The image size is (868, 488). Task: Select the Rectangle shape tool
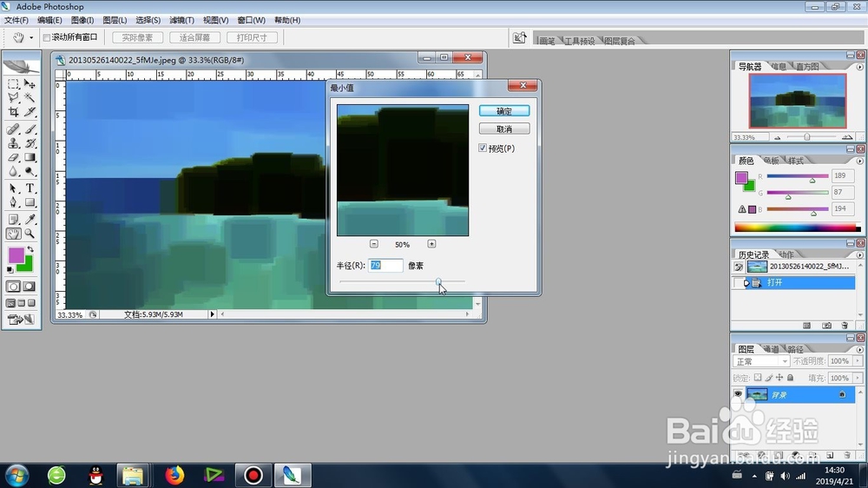pos(30,202)
